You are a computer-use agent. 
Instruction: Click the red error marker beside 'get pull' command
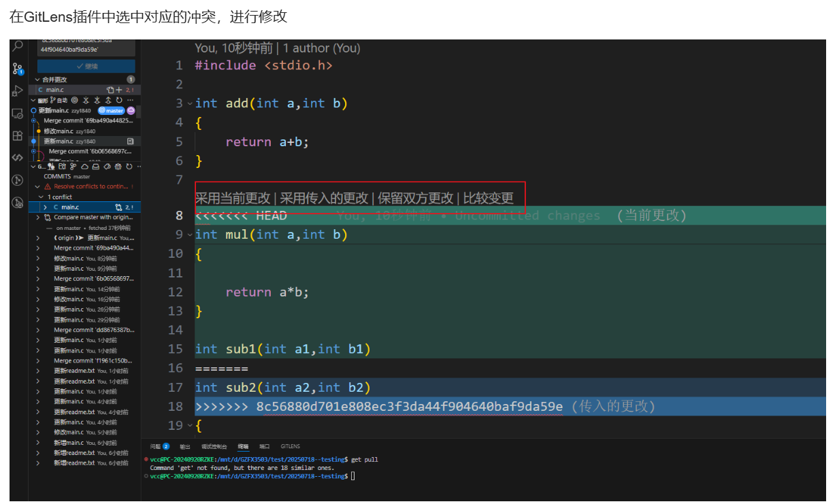coord(146,460)
